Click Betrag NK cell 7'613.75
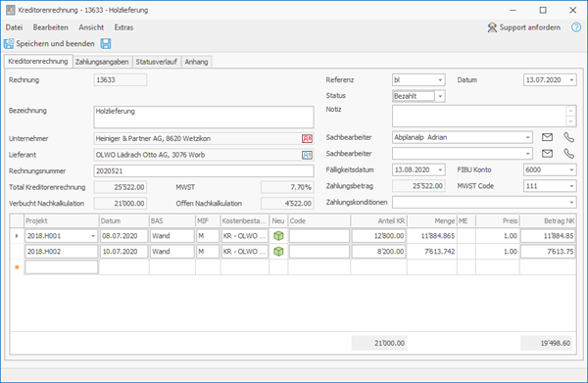The image size is (588, 383). click(548, 252)
